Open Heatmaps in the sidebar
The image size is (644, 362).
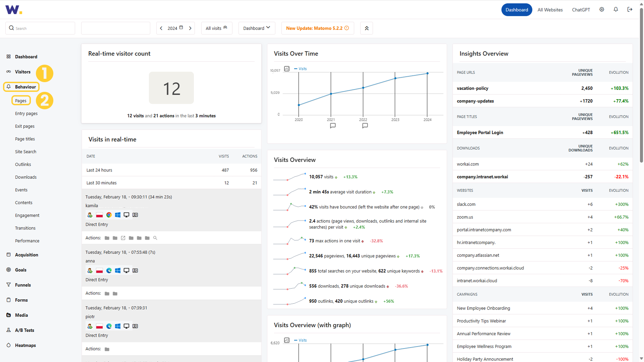pyautogui.click(x=25, y=345)
